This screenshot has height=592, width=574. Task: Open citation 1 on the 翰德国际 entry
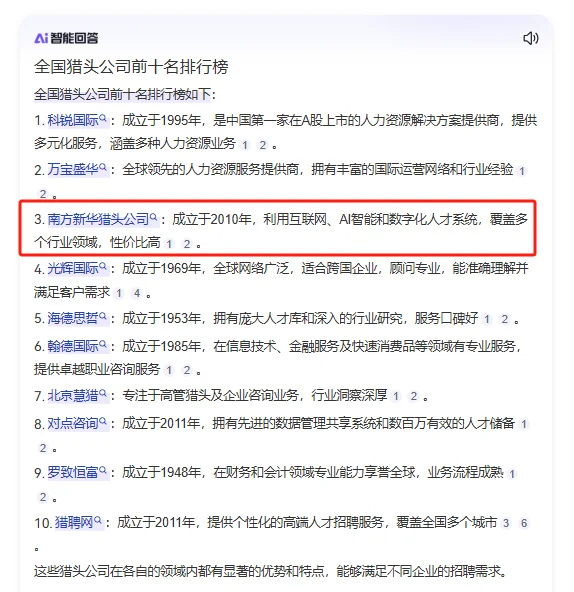point(169,370)
